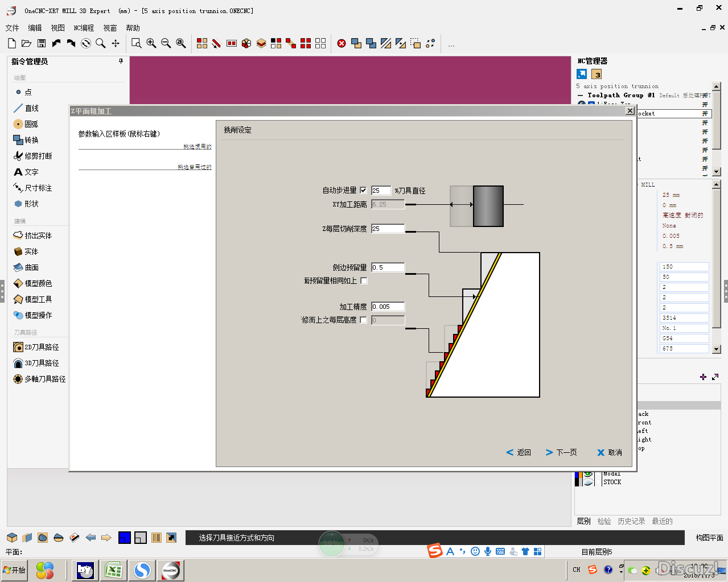Select the blue filled viewport layout icon

(125, 537)
